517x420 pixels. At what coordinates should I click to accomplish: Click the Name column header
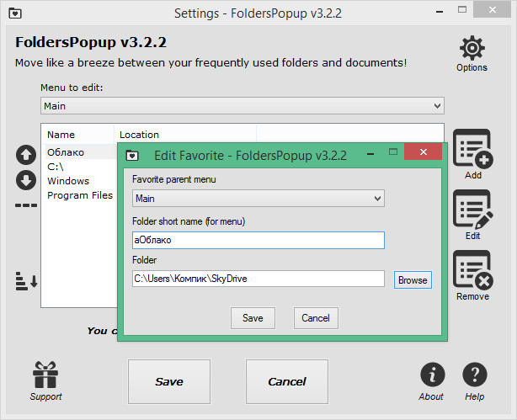[77, 135]
